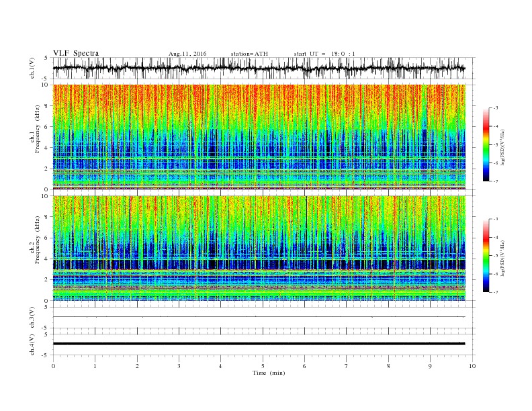
Task: Click bottom time axis tick label '6'
Action: click(x=304, y=366)
